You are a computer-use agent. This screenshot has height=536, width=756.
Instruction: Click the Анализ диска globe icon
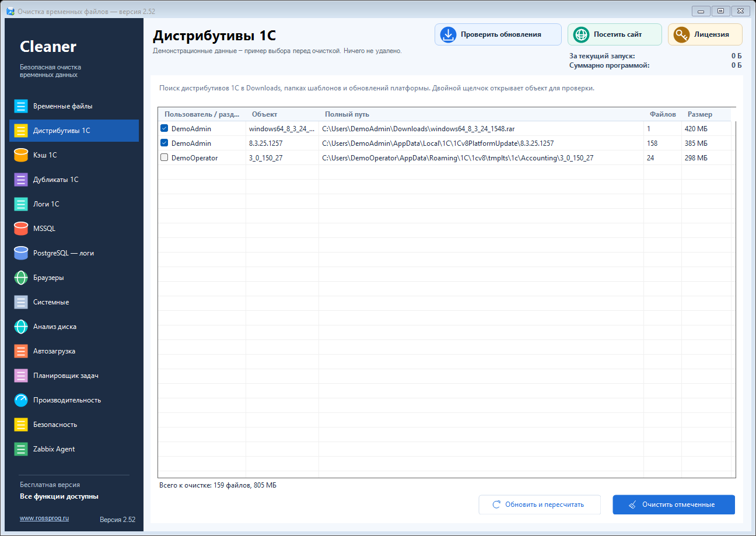(x=21, y=327)
